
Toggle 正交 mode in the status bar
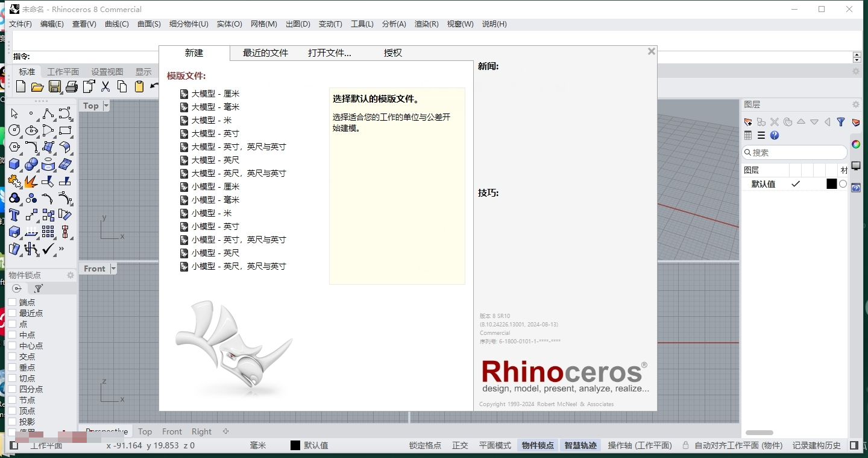pos(459,445)
